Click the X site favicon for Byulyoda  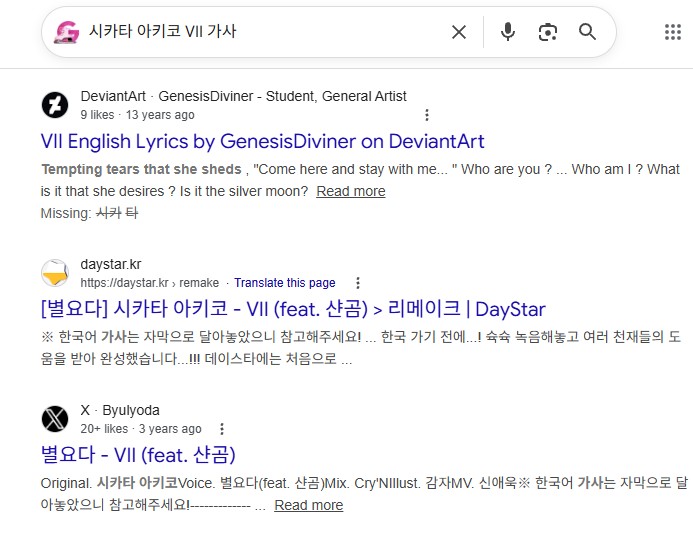click(55, 419)
